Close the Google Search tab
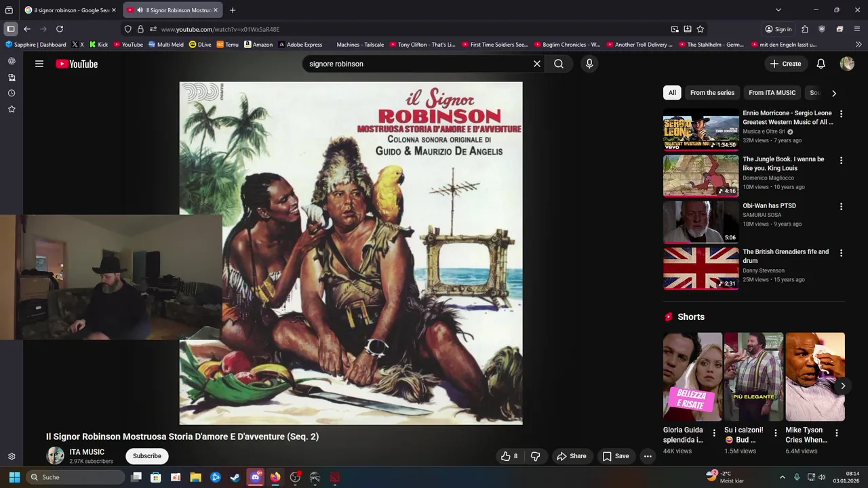Viewport: 868px width, 488px height. (114, 10)
